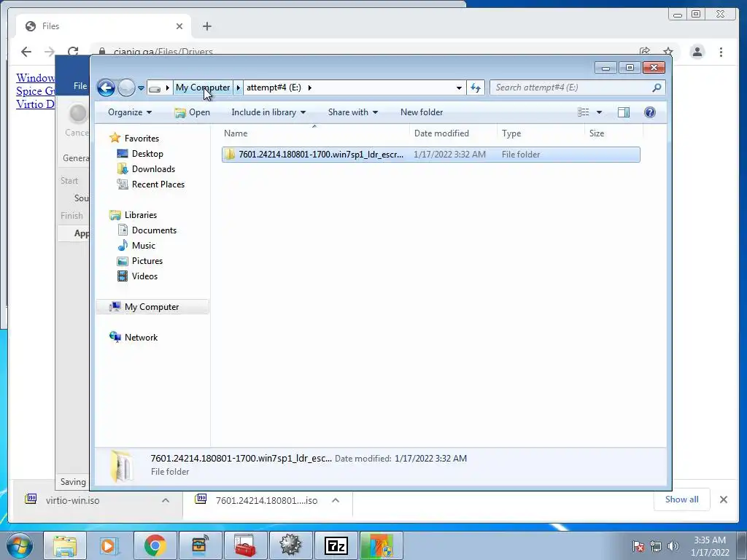
Task: Click Chrome's back arrow
Action: 26,52
